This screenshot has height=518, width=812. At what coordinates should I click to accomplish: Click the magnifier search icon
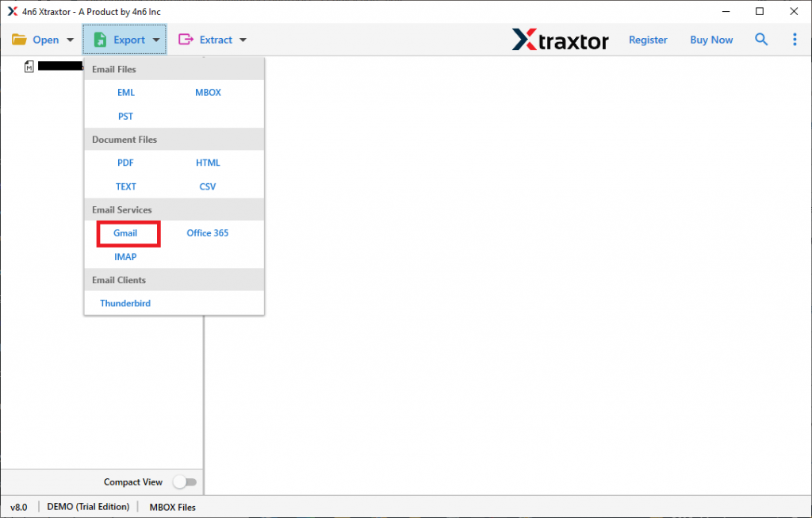761,40
